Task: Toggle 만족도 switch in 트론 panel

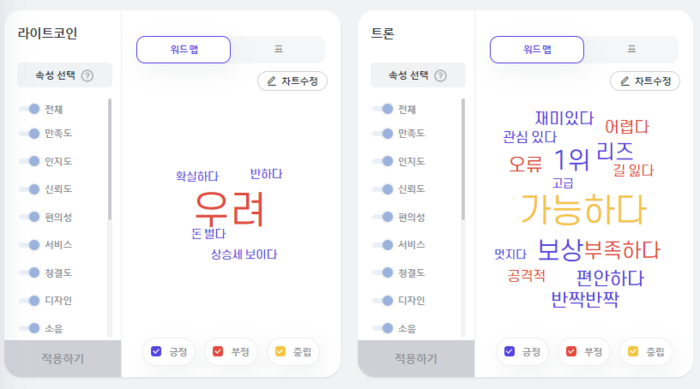Action: (x=383, y=133)
